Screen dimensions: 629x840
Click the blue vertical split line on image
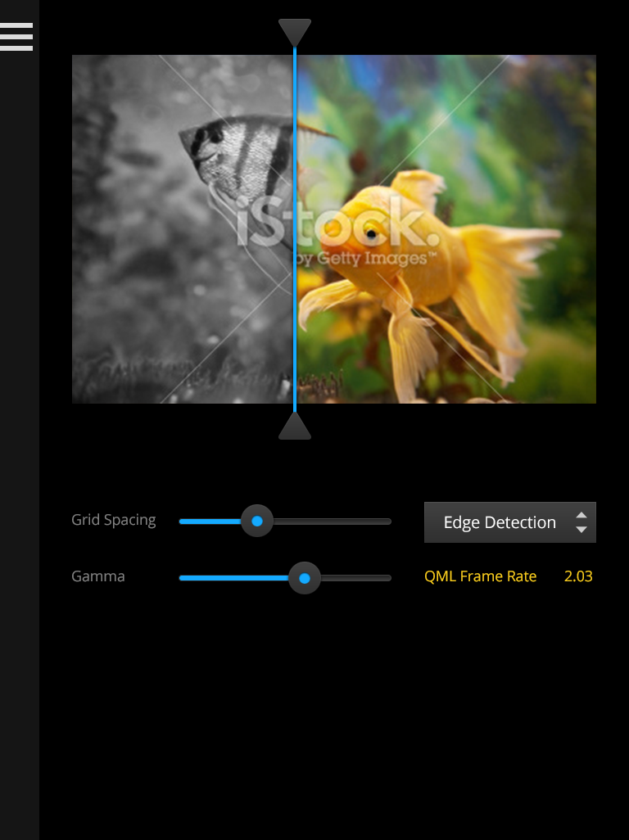(x=295, y=229)
